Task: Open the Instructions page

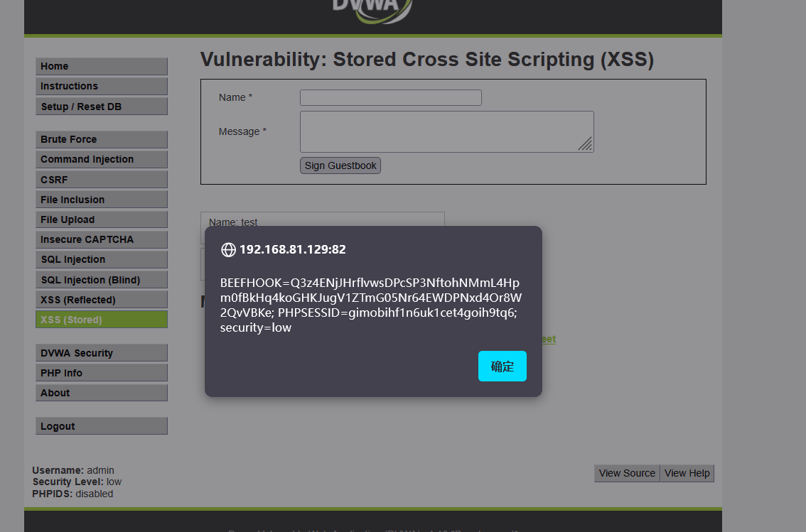Action: click(102, 86)
